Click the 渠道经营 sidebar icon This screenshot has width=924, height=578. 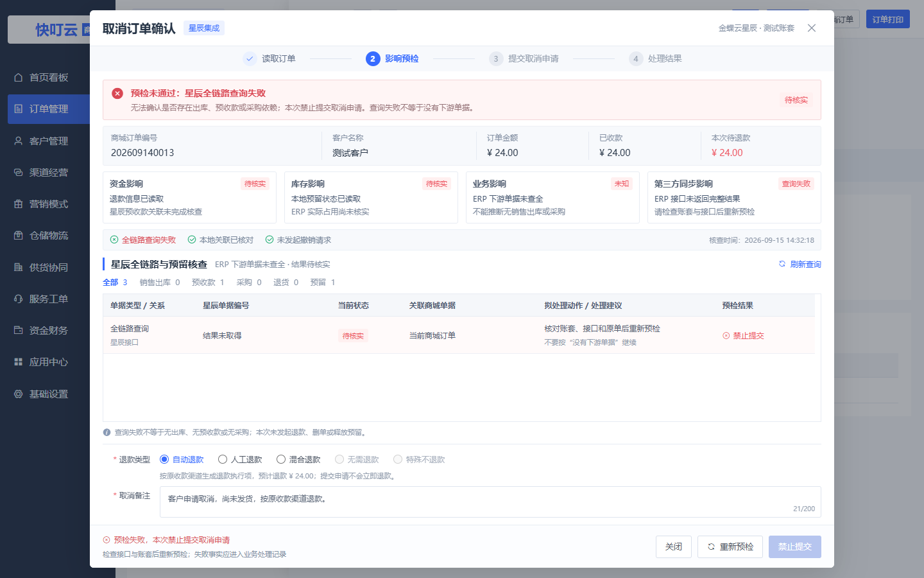tap(19, 172)
